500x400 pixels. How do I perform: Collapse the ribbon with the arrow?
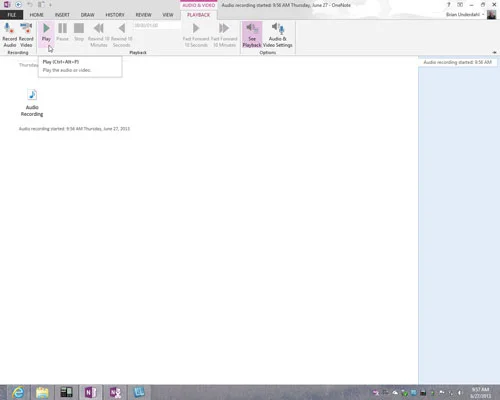coord(494,52)
